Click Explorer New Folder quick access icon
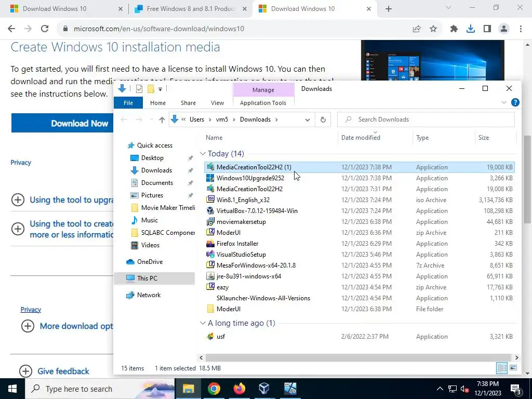The height and width of the screenshot is (399, 532). (x=151, y=89)
